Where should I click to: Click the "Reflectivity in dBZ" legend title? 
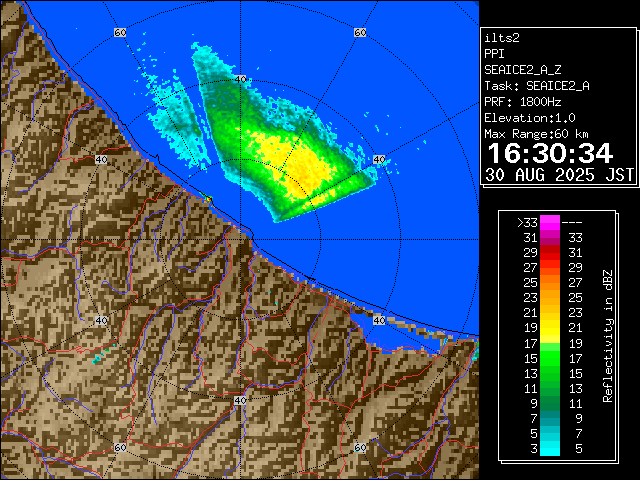pyautogui.click(x=607, y=335)
